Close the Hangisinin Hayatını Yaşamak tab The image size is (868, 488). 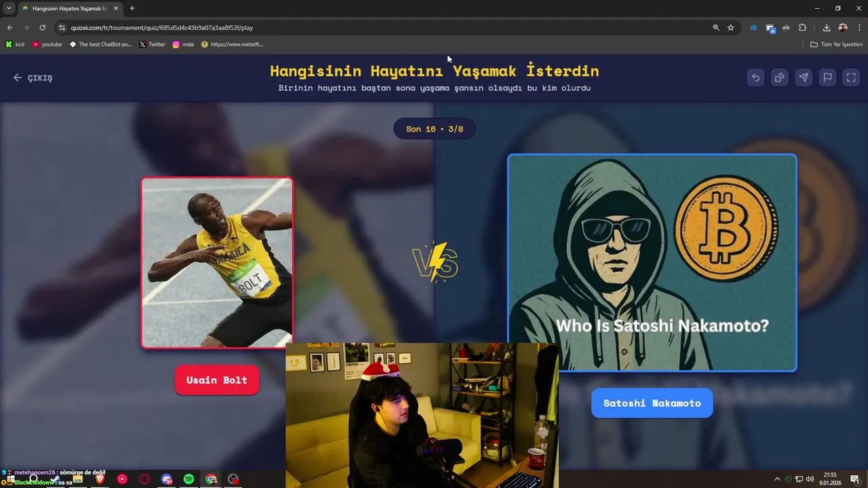tap(115, 8)
